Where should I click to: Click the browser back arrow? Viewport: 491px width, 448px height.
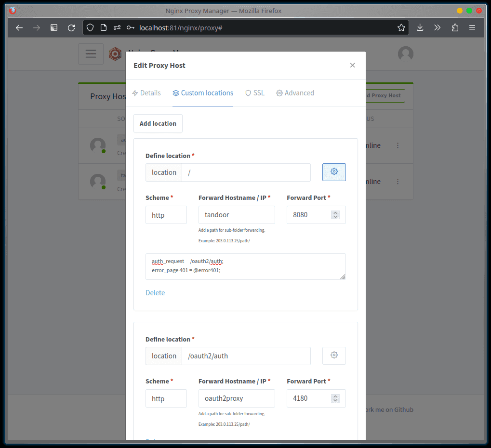click(19, 28)
